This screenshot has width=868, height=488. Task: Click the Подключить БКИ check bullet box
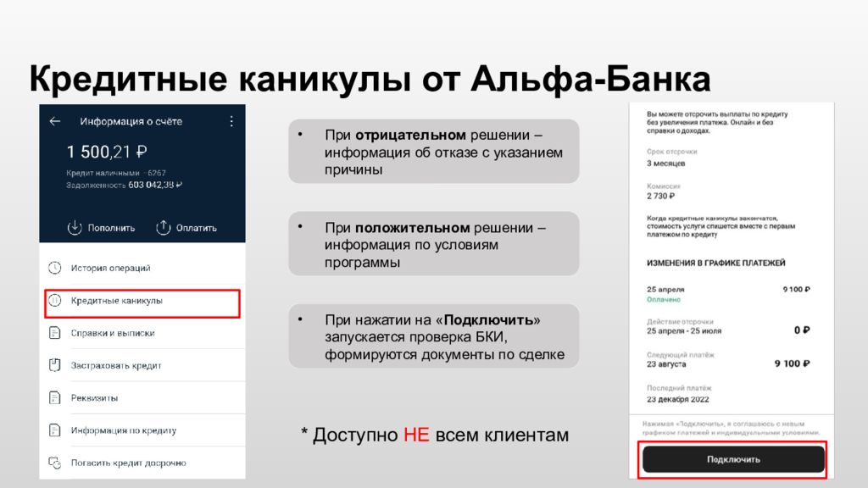coord(433,335)
